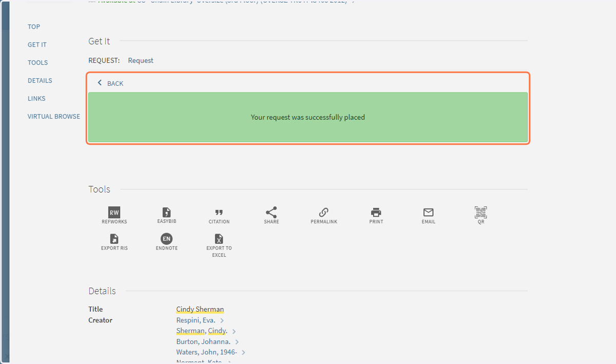The height and width of the screenshot is (364, 616).
Task: Expand chevron next to Sherman, Cindy.
Action: pos(234,332)
